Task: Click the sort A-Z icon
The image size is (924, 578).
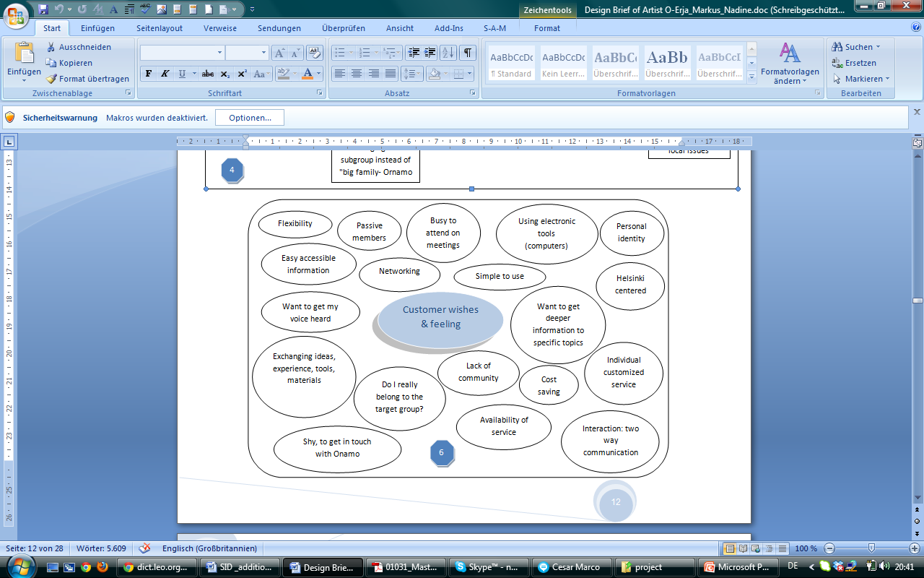Action: [448, 53]
